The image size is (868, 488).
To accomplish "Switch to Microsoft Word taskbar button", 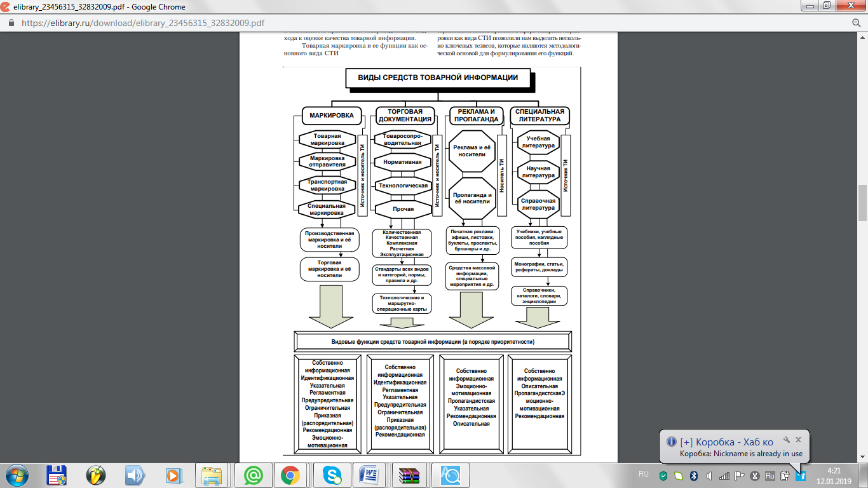I will (370, 475).
